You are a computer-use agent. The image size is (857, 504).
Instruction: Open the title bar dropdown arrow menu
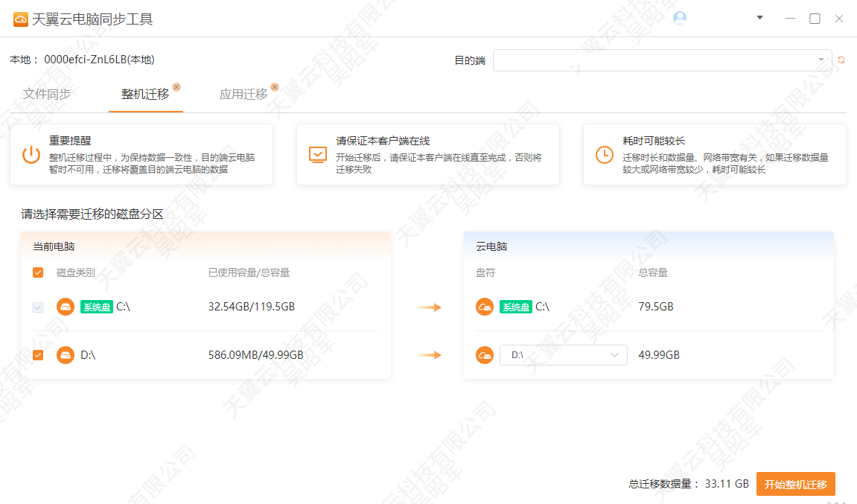(x=759, y=18)
